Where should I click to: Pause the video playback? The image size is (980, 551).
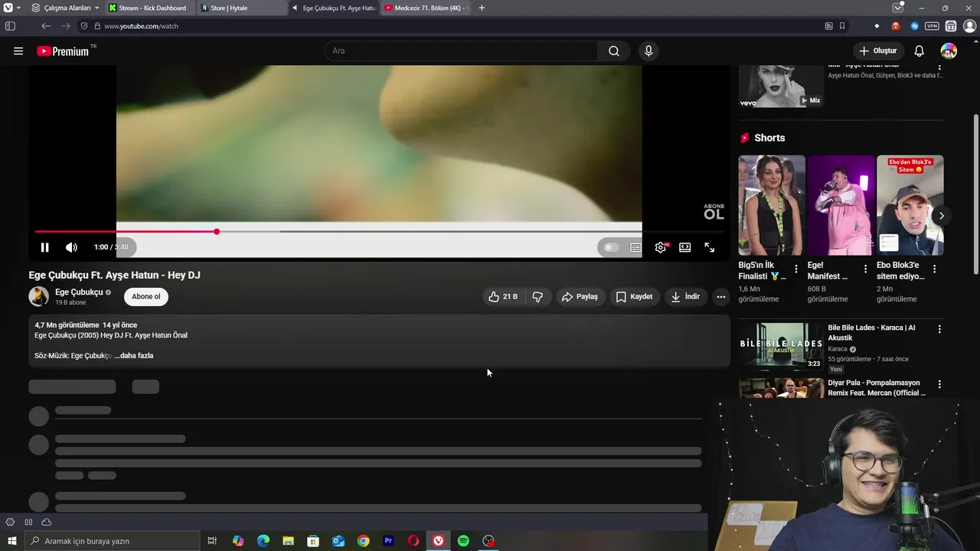44,247
